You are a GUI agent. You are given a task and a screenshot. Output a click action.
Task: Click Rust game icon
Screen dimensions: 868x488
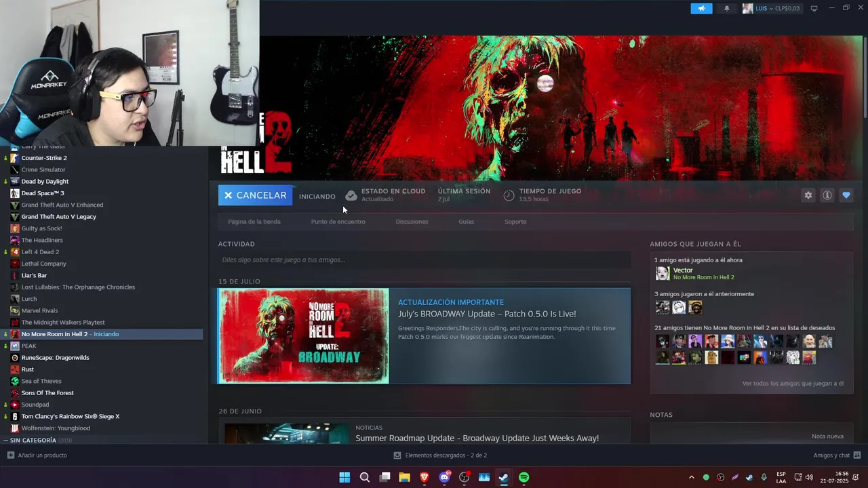point(15,369)
